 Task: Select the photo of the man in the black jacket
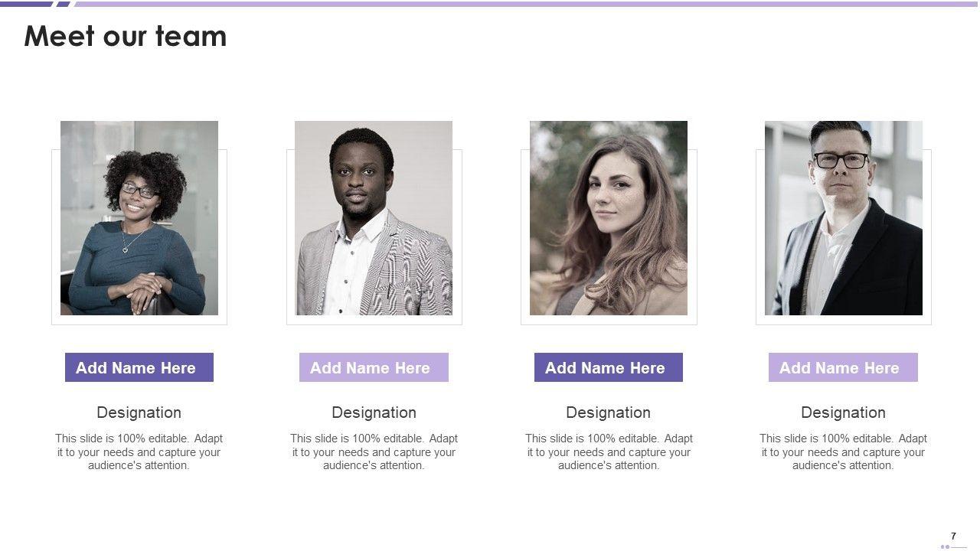[x=844, y=218]
